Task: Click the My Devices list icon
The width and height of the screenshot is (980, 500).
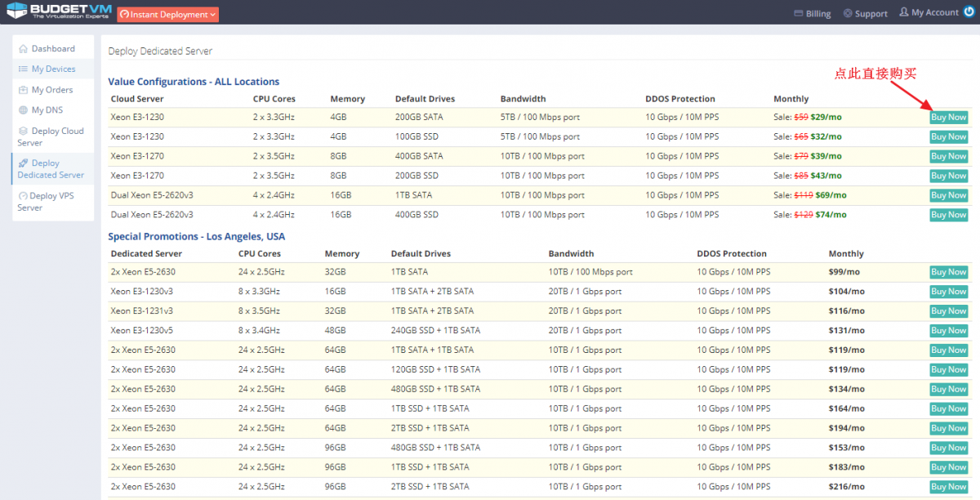Action: (x=24, y=69)
